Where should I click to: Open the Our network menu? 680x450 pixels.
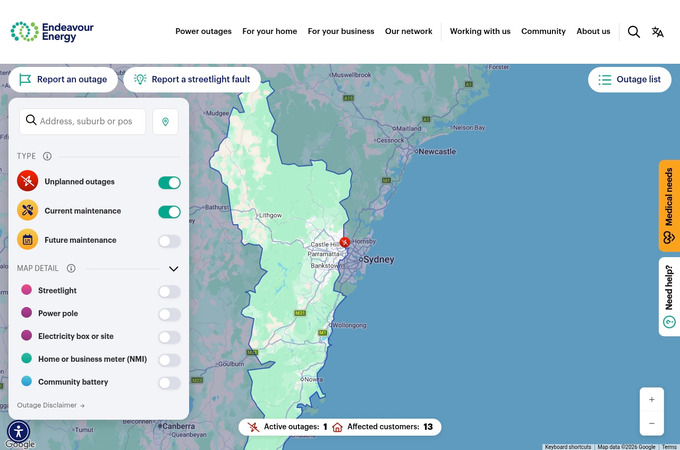[409, 31]
